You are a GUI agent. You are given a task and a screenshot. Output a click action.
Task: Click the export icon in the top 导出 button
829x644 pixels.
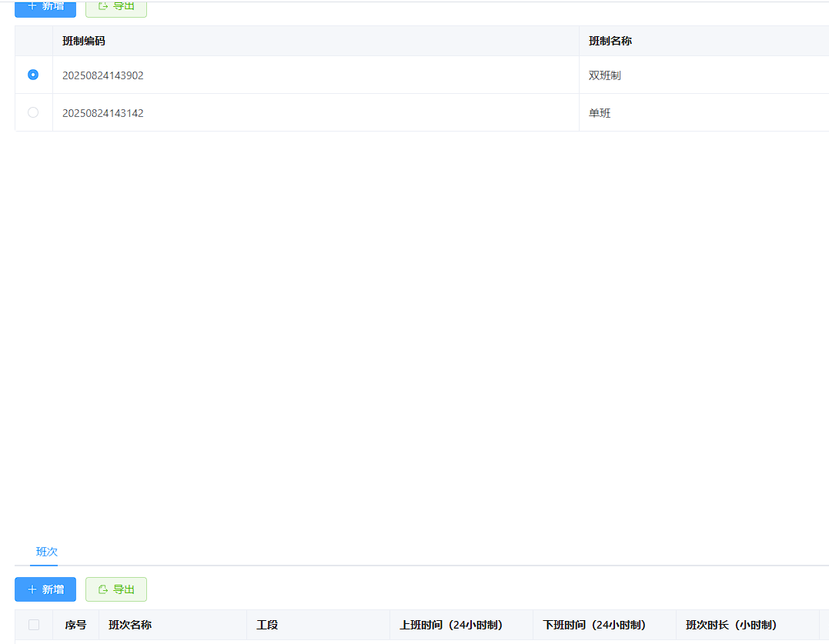[x=104, y=6]
